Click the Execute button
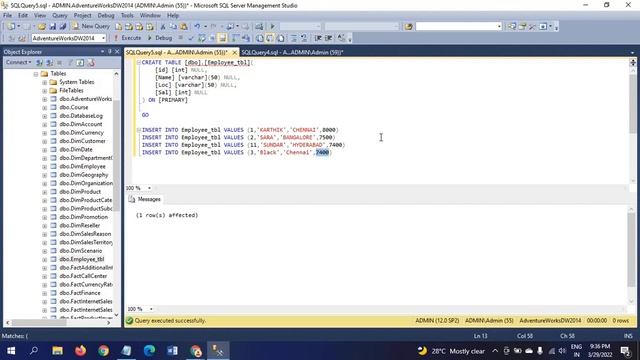 pyautogui.click(x=127, y=38)
